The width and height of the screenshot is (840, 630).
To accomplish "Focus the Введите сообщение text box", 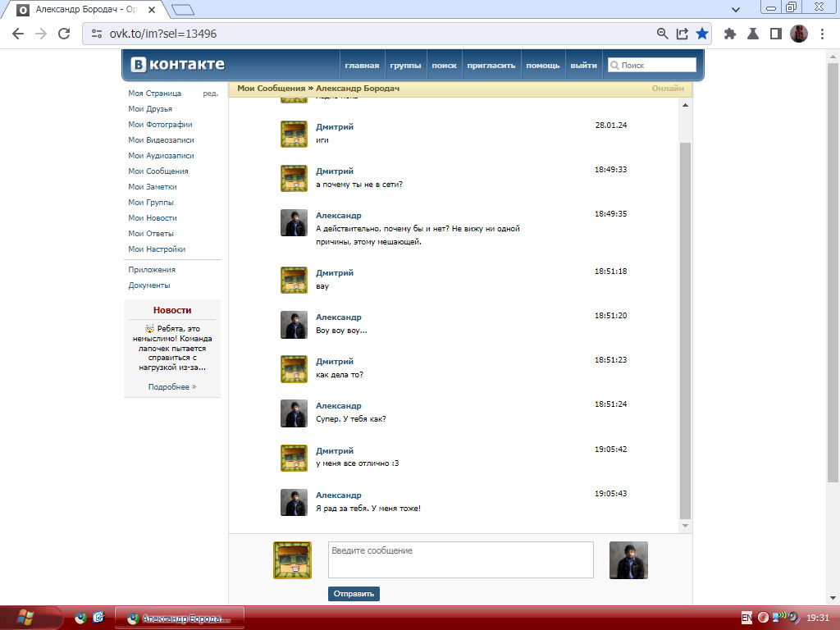I will [461, 559].
